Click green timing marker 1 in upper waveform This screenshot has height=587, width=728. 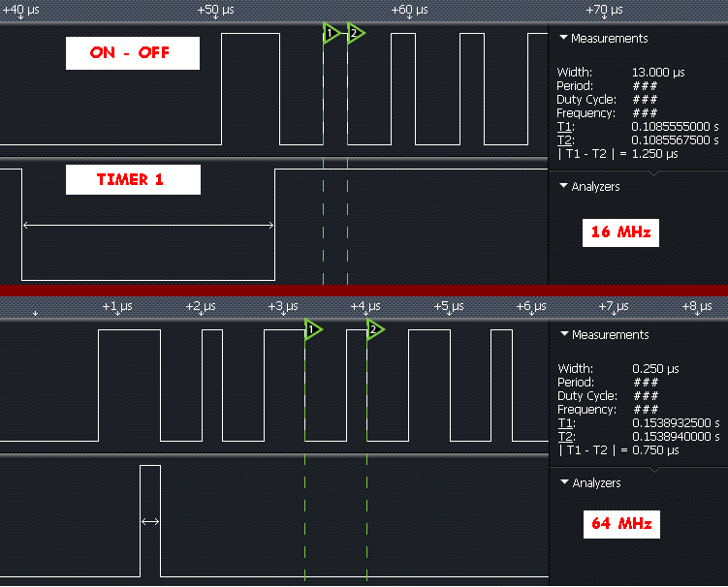331,34
